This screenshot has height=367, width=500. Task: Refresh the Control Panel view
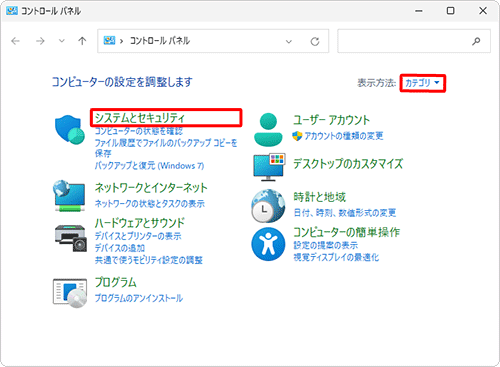pos(315,41)
